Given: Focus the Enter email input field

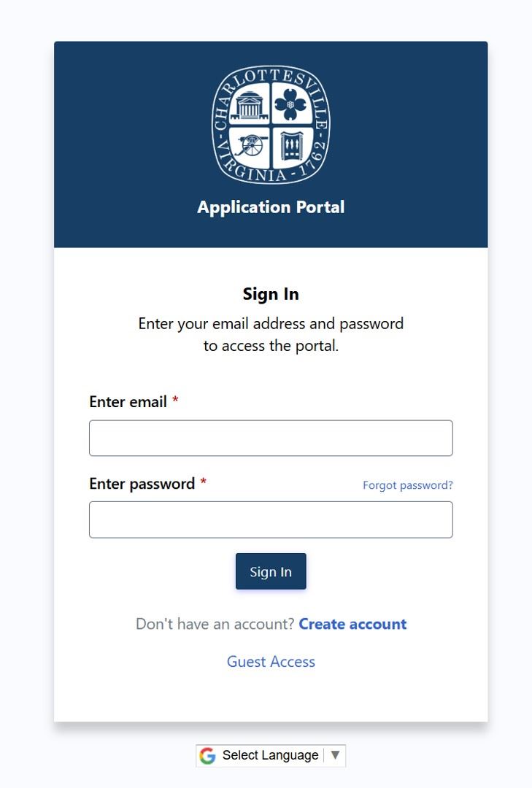Looking at the screenshot, I should point(271,439).
